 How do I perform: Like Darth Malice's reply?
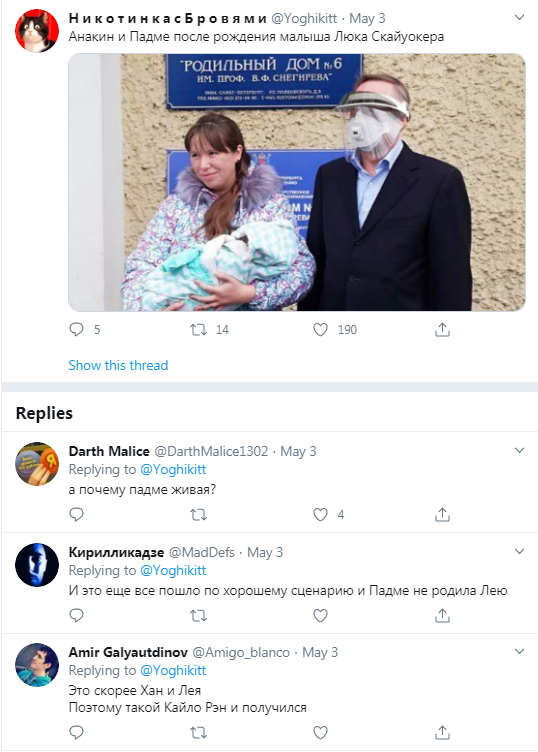coord(320,515)
